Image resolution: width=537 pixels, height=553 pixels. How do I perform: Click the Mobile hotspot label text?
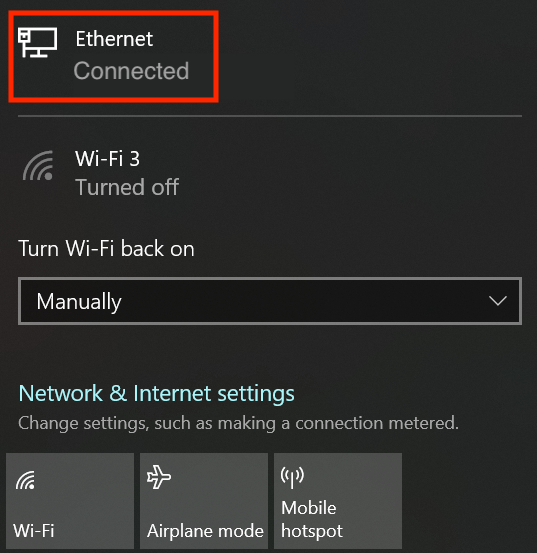(x=312, y=519)
